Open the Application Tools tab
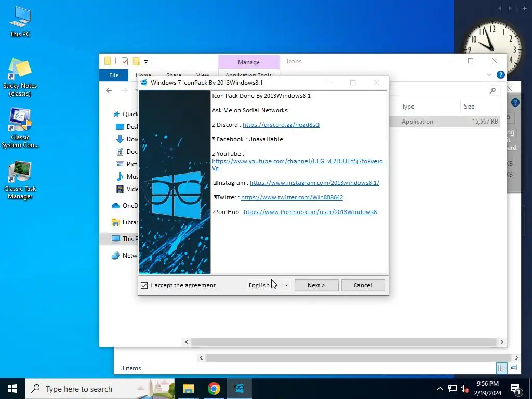 249,74
